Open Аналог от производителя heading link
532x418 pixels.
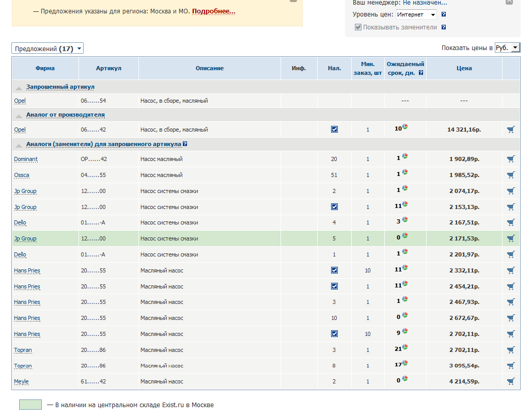[x=66, y=115]
